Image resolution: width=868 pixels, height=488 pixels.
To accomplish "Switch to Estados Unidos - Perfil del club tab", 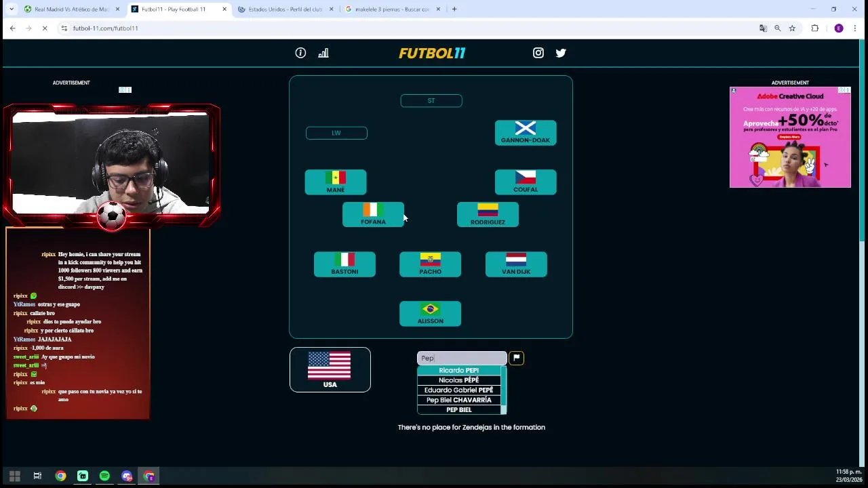I will [285, 9].
